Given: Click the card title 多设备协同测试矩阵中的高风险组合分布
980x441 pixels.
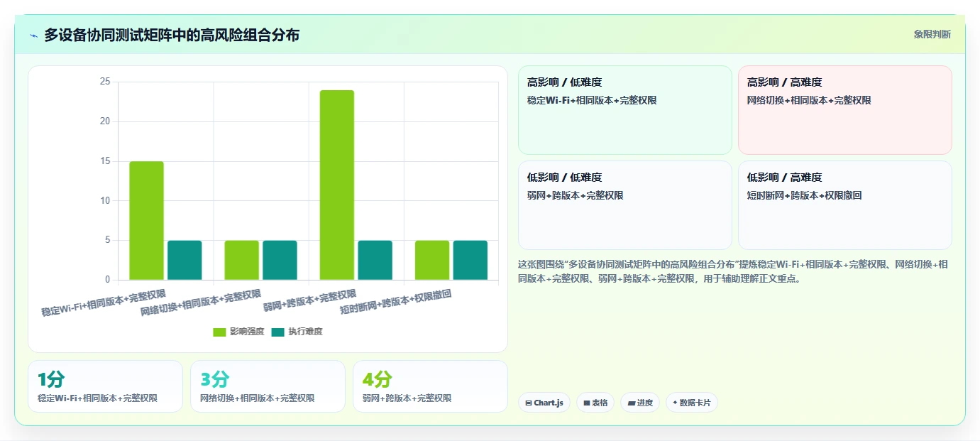Looking at the screenshot, I should point(172,35).
